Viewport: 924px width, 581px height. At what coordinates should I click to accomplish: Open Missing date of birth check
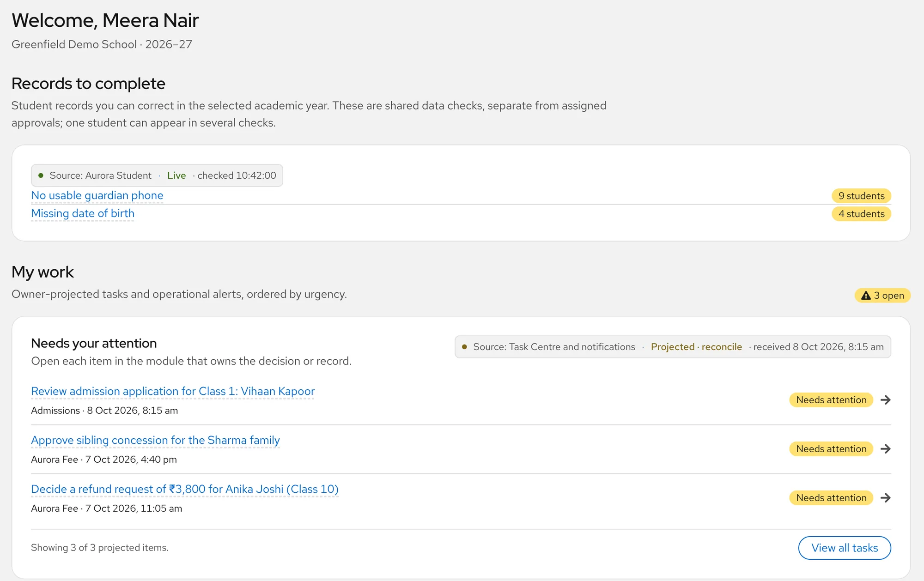83,213
